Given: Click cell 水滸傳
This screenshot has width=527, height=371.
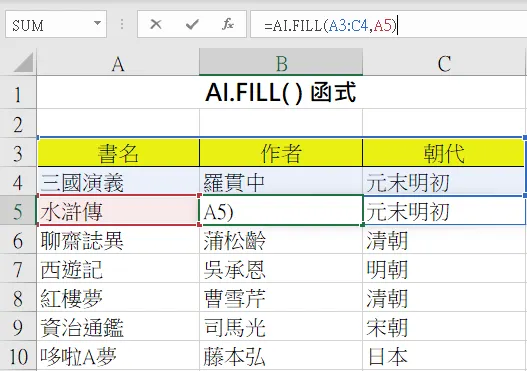Looking at the screenshot, I should pos(118,211).
